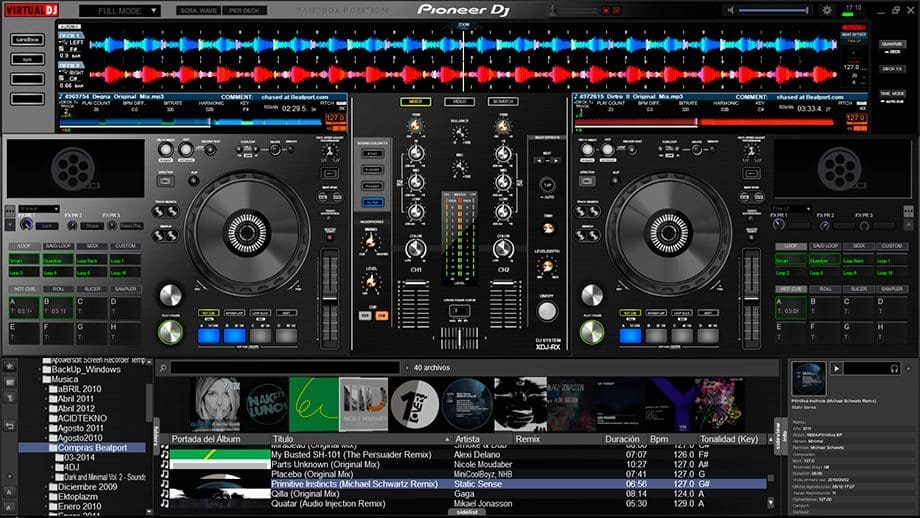Image resolution: width=920 pixels, height=518 pixels.
Task: Open the crossfader curve selector
Action: click(x=459, y=310)
